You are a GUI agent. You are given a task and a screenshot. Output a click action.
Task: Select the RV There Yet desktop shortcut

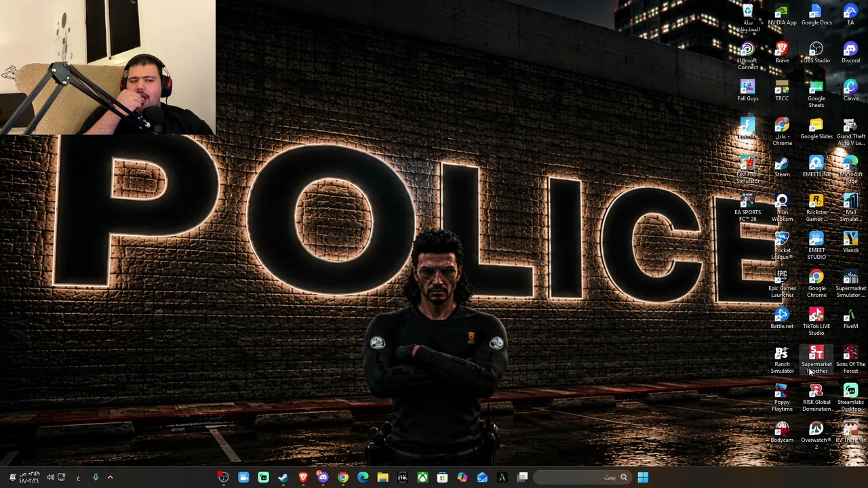pyautogui.click(x=850, y=432)
